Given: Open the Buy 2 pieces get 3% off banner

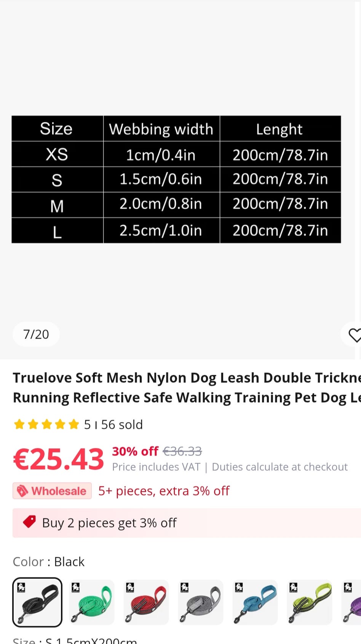Looking at the screenshot, I should 187,523.
